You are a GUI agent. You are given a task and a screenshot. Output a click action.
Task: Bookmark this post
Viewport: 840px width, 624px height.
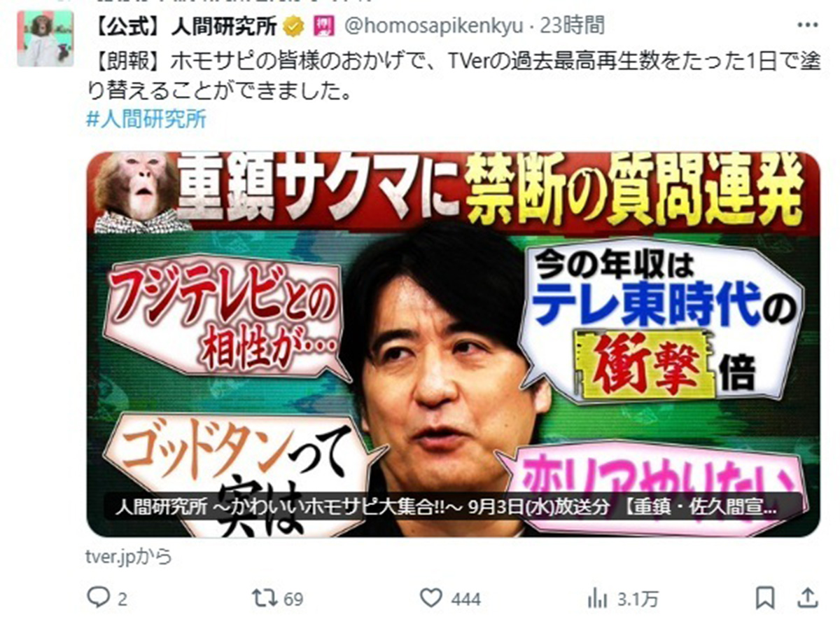click(766, 598)
